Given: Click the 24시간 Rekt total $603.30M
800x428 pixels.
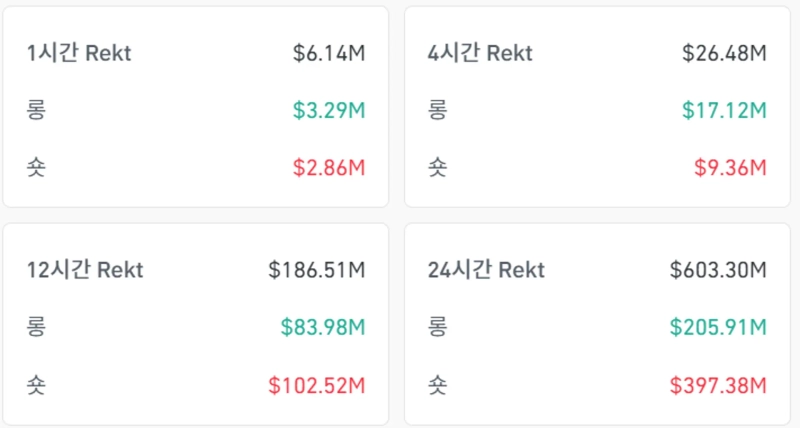Looking at the screenshot, I should 718,270.
